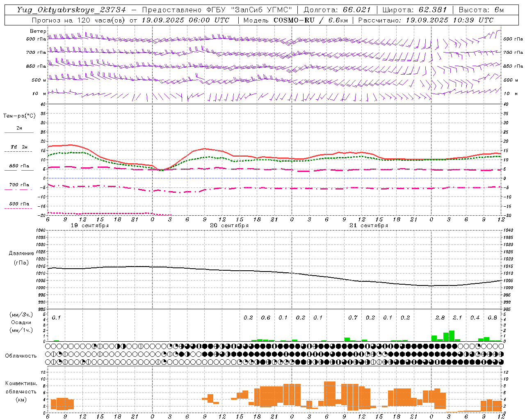The height and width of the screenshot is (420, 525).
Task: Select the '(гПа)' unit label under Давление
Action: point(21,262)
